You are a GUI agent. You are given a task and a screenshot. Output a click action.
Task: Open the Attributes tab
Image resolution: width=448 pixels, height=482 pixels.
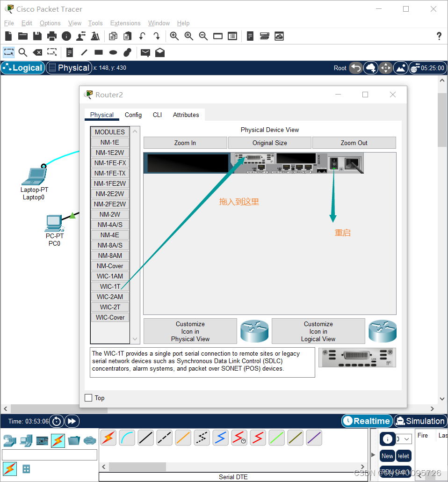coord(186,115)
